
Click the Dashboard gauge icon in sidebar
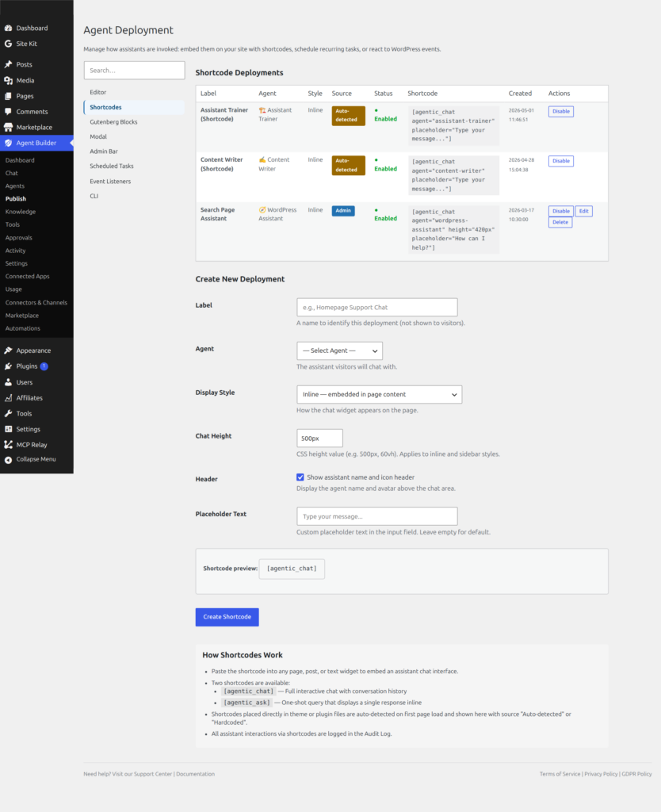pos(8,28)
